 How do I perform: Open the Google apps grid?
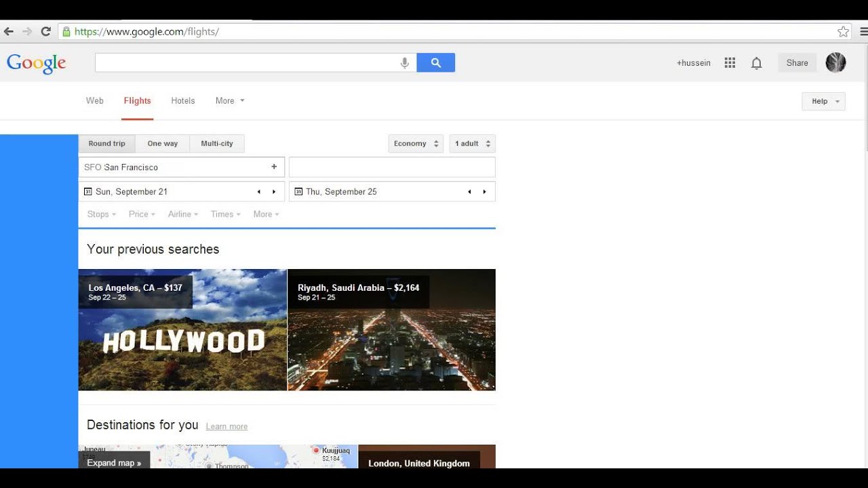click(730, 63)
